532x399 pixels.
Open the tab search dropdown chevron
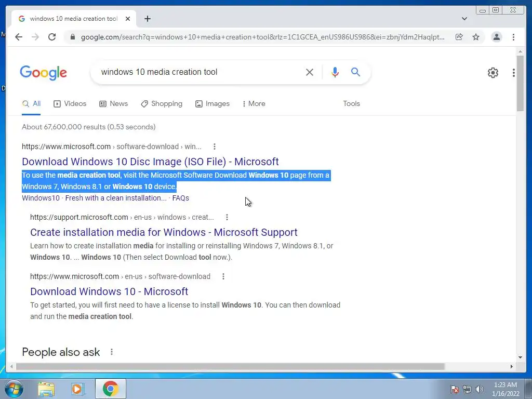(464, 19)
